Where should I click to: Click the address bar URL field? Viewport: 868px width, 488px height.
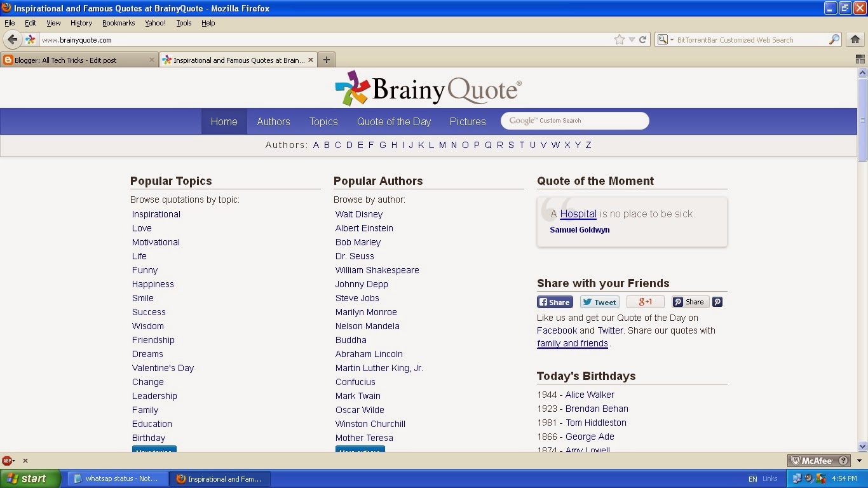pyautogui.click(x=324, y=39)
